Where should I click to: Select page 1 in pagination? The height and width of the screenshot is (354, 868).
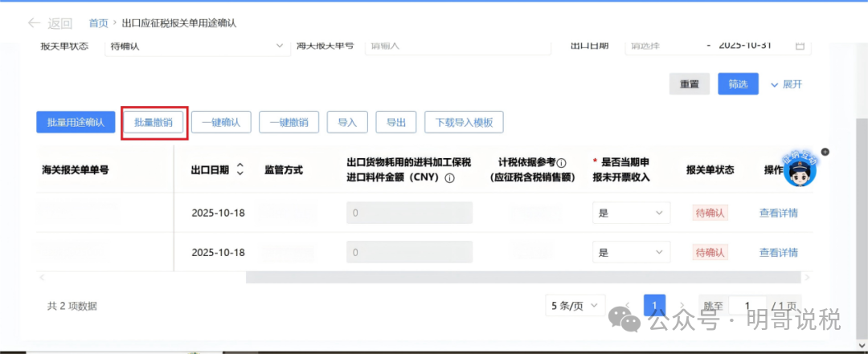655,306
